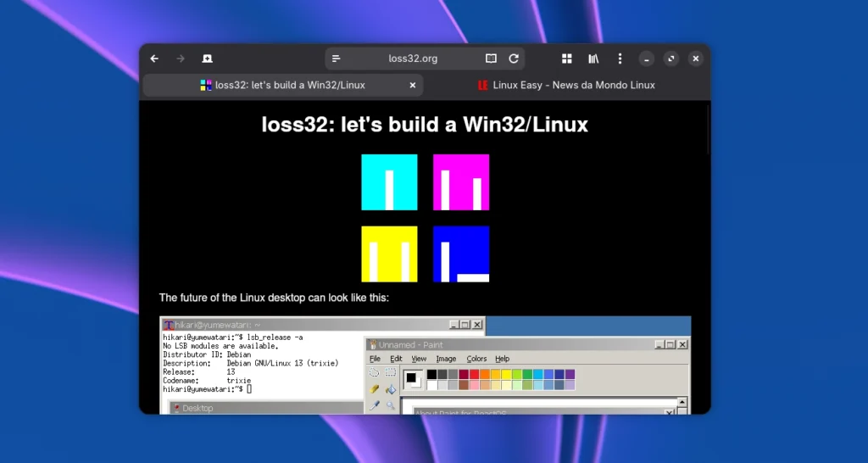Image resolution: width=868 pixels, height=463 pixels.
Task: Reload the loss32.org page
Action: 514,59
